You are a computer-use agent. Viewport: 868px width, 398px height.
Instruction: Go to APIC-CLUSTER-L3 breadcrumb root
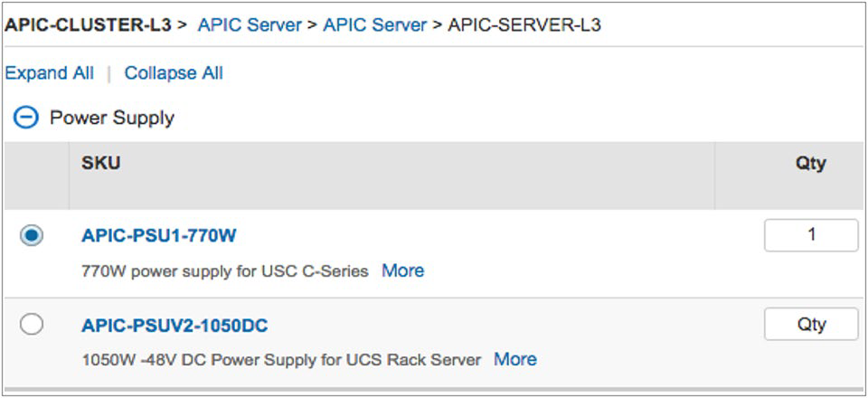click(88, 24)
